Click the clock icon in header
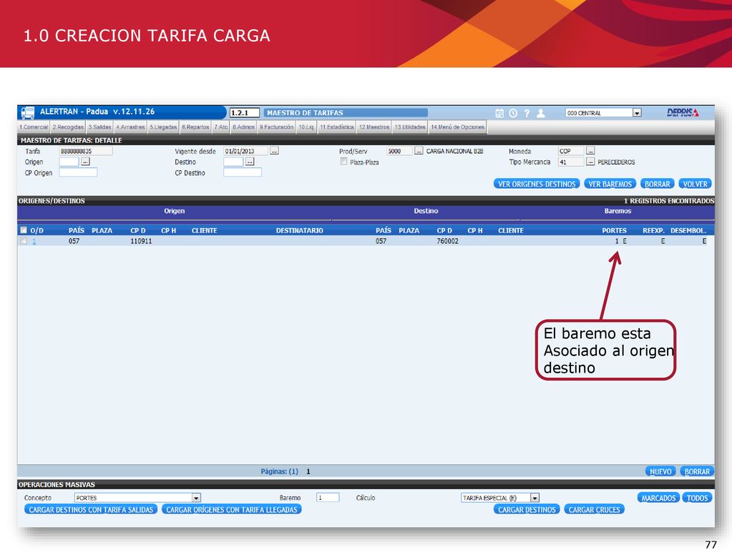Image resolution: width=732 pixels, height=560 pixels. tap(513, 113)
